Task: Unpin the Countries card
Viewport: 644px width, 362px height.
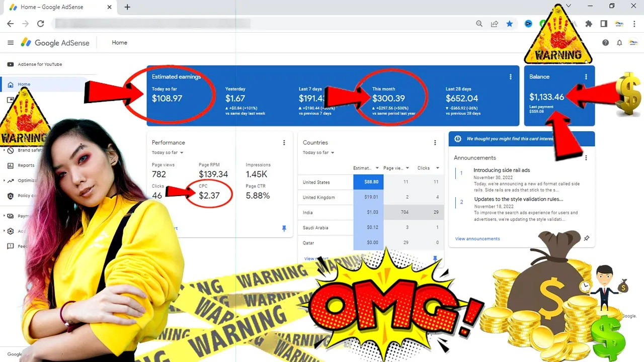Action: 435,258
